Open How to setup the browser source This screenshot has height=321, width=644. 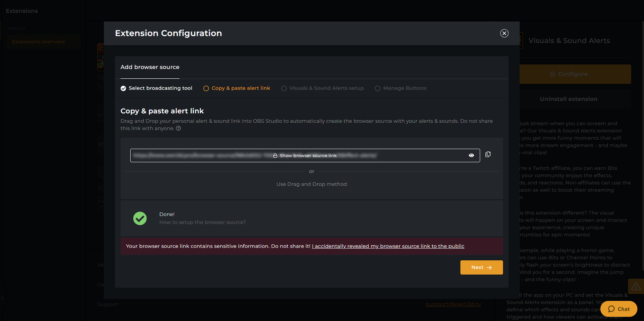coord(203,222)
